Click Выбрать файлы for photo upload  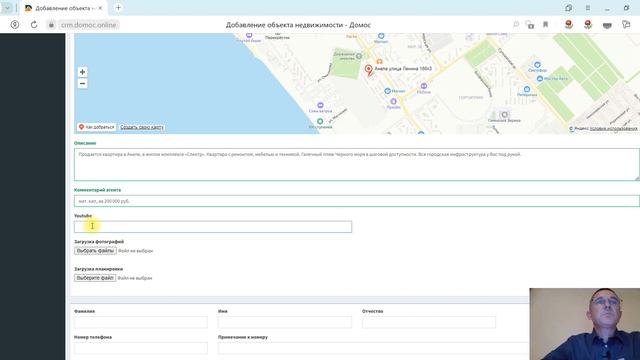[x=95, y=251]
